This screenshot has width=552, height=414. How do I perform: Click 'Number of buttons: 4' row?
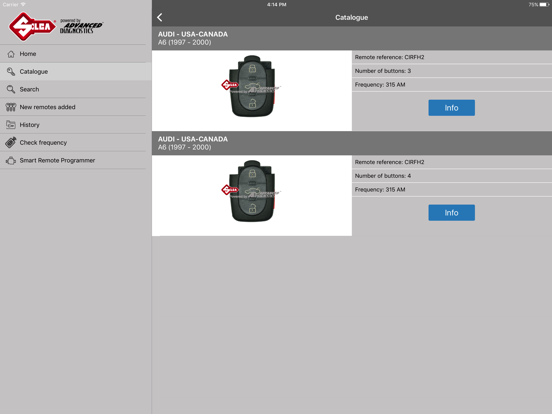point(452,176)
